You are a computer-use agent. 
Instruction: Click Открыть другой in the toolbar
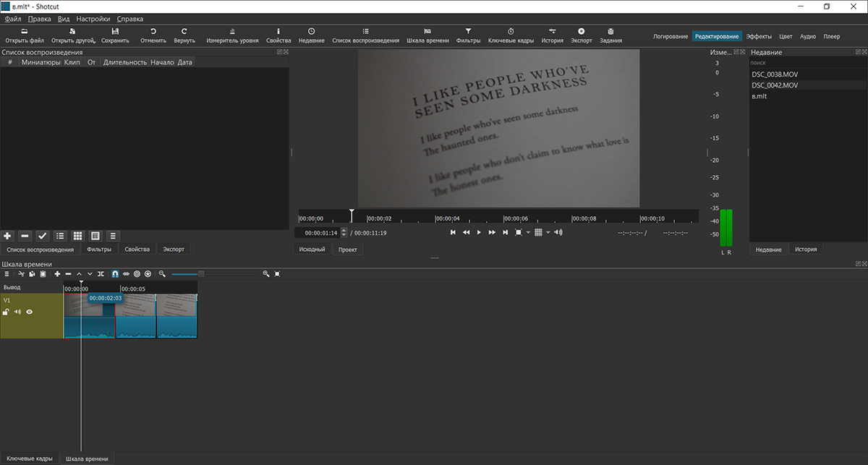72,35
